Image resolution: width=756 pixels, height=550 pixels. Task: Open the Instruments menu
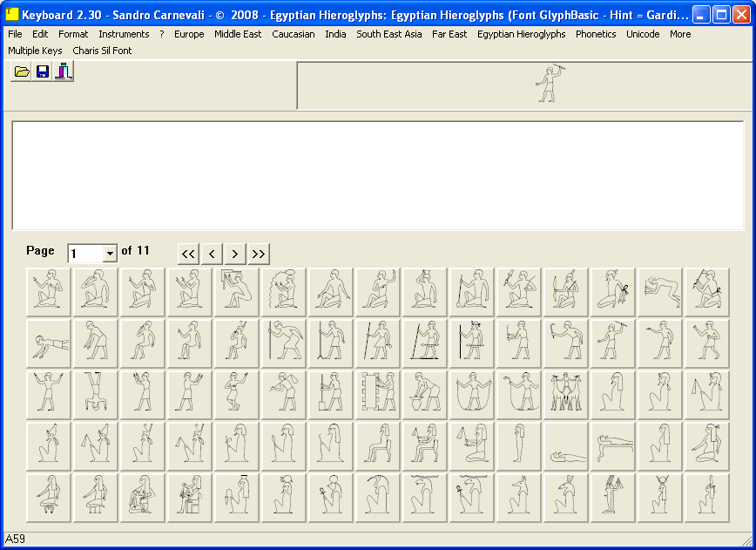pyautogui.click(x=124, y=34)
